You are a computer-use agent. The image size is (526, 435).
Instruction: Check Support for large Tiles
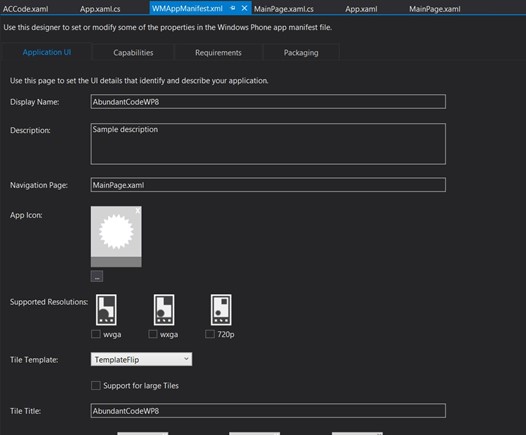coord(96,386)
